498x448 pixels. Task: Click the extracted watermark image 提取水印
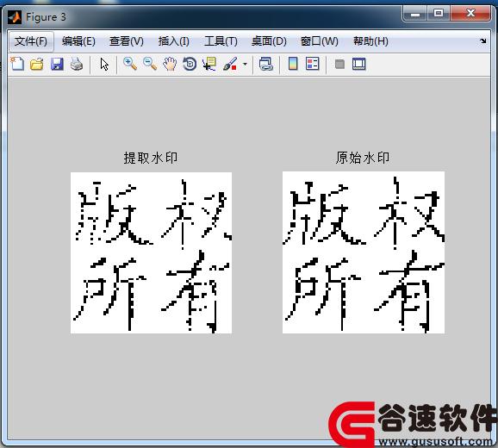[x=151, y=252]
